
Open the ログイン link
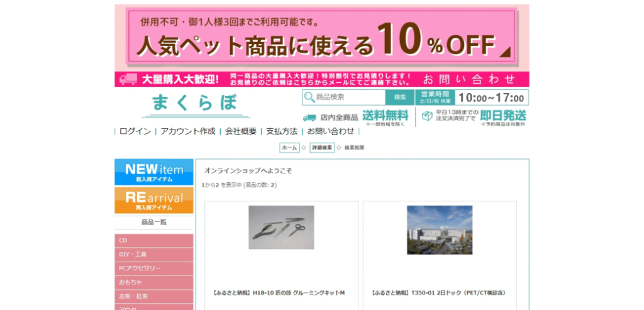click(135, 131)
